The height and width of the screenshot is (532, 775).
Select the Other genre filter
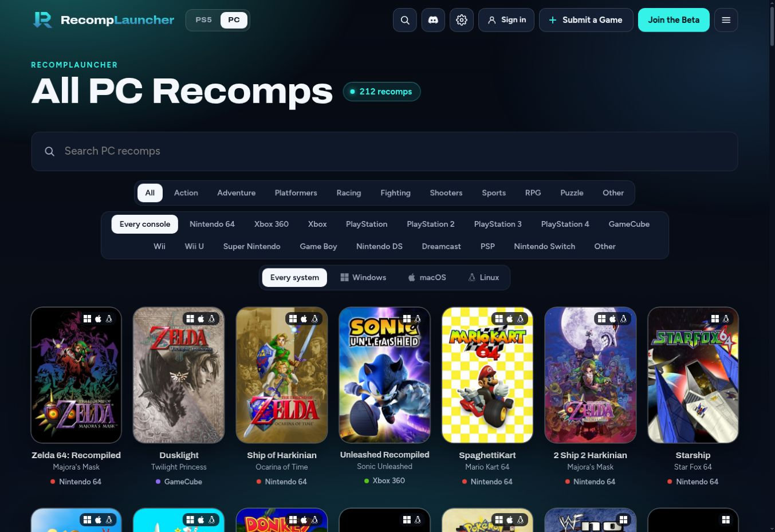pos(613,193)
